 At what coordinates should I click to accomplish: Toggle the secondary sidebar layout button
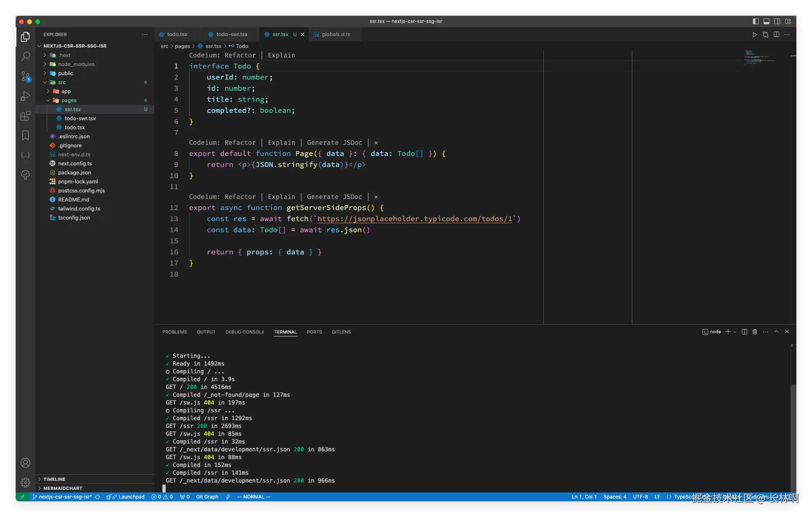pos(777,21)
